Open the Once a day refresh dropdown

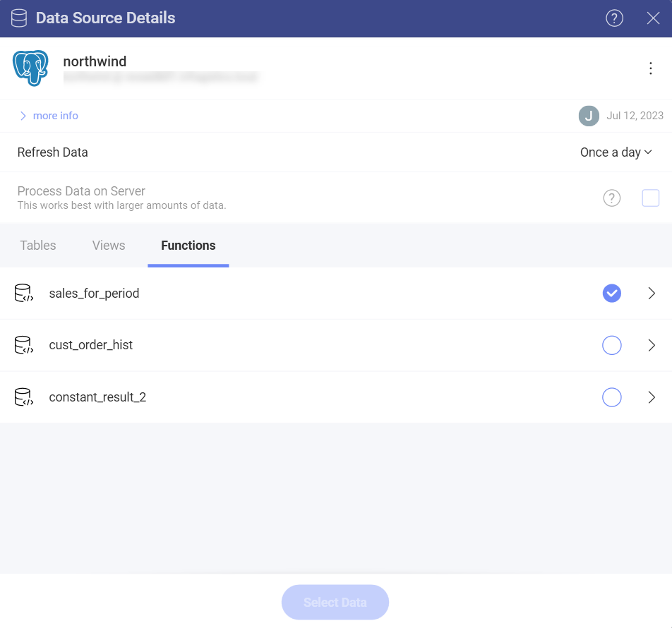click(x=616, y=152)
